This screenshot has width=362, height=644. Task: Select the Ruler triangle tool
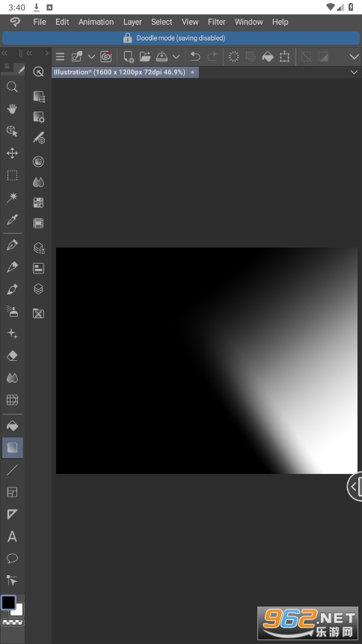12,514
